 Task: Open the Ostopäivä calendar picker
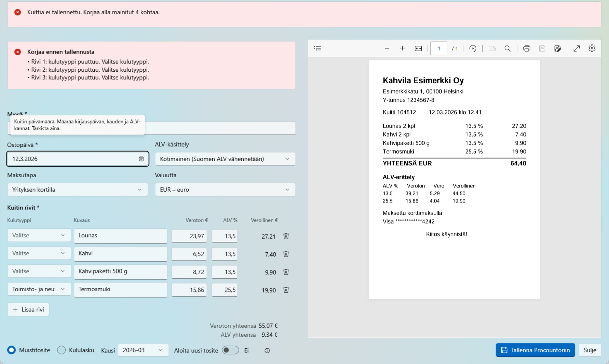coord(141,159)
